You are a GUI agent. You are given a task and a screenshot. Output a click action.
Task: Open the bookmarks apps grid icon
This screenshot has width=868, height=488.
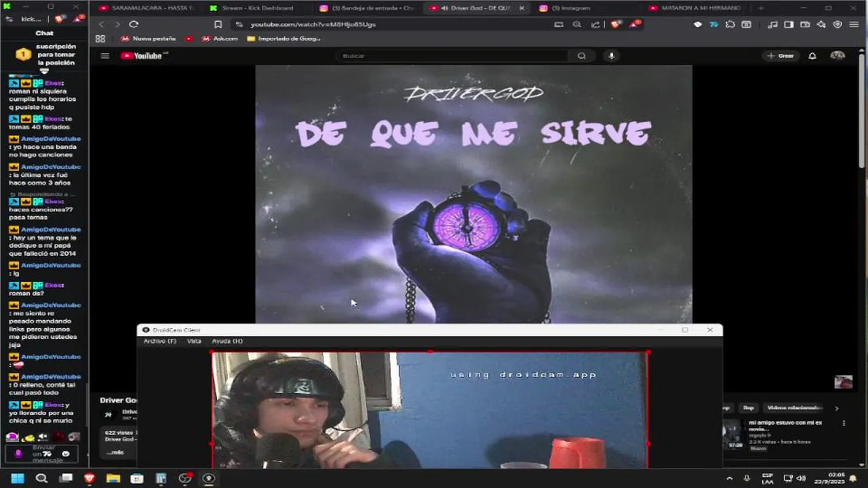pyautogui.click(x=100, y=39)
